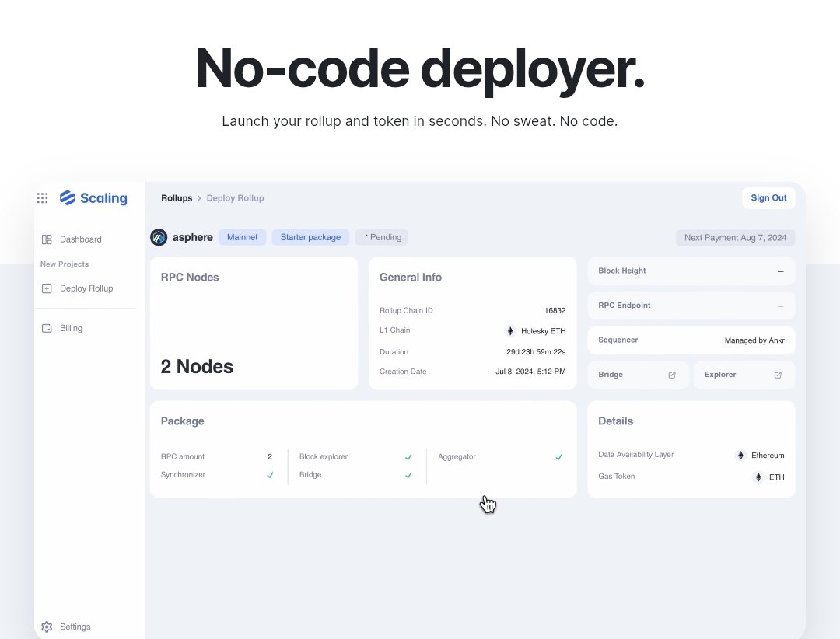Screen dimensions: 840x639
Task: Click the Aggregator green checkmark
Action: coord(558,457)
